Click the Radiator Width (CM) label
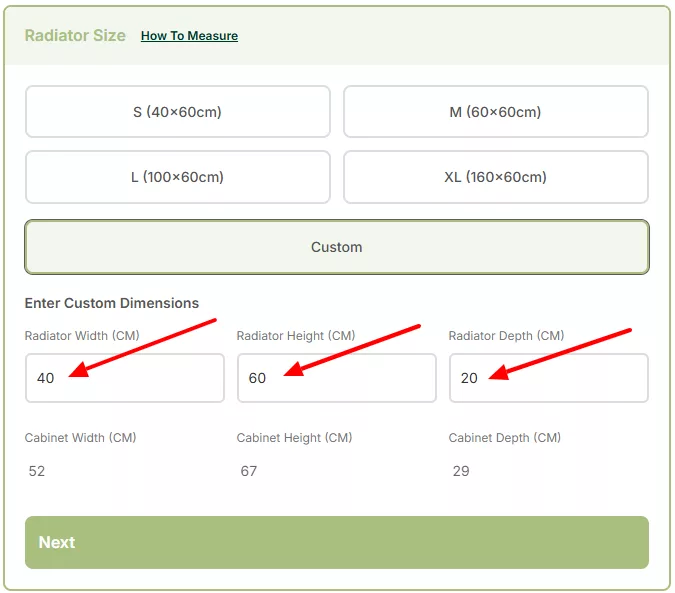675x593 pixels. tap(83, 336)
